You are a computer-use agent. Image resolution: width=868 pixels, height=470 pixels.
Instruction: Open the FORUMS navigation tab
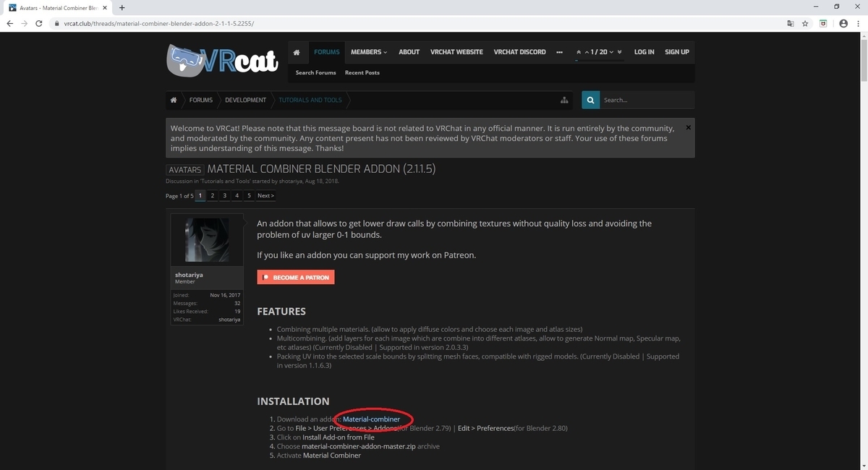327,52
